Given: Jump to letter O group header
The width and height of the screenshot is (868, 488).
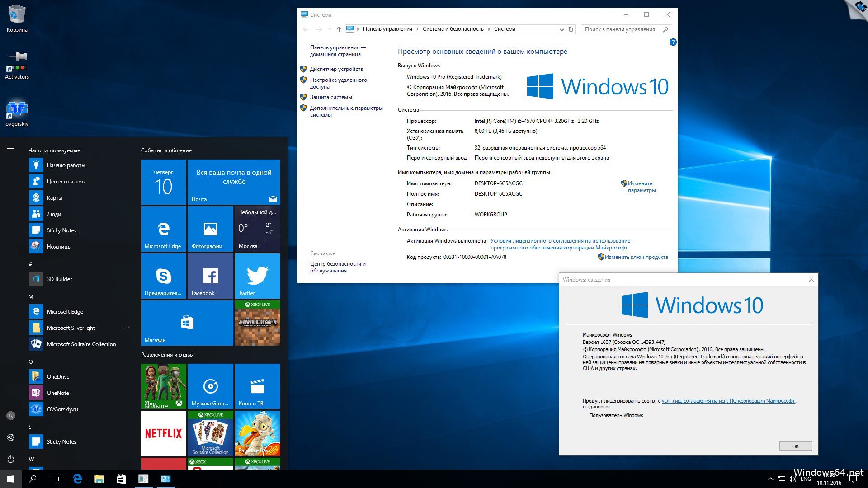Looking at the screenshot, I should point(31,362).
